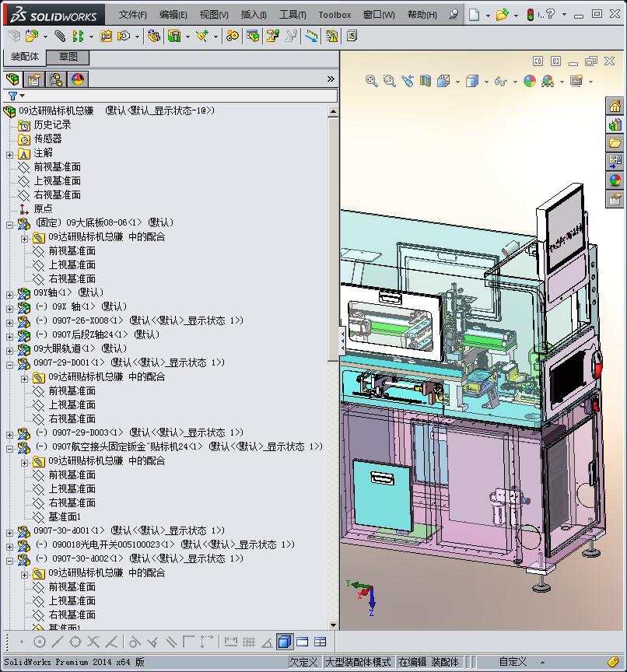This screenshot has width=627, height=672.
Task: Toggle the length dimension snap icon
Action: tap(230, 642)
